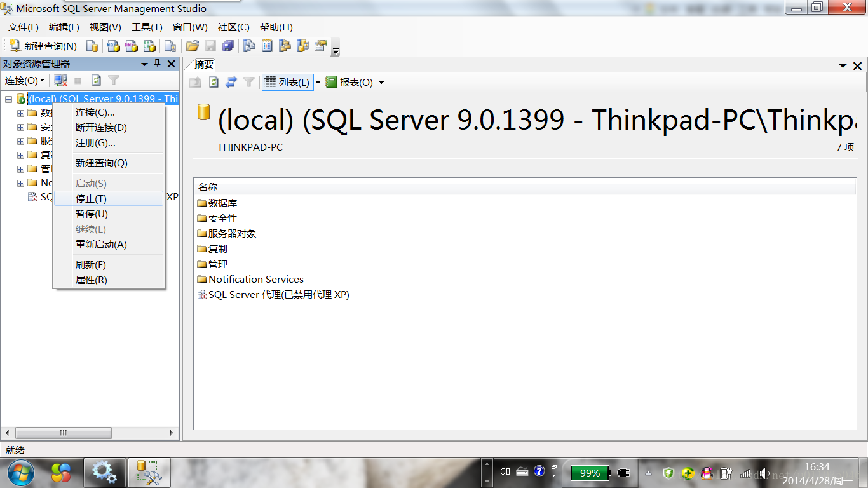Image resolution: width=868 pixels, height=488 pixels.
Task: Choose 断开连接(D) from context menu
Action: click(x=109, y=128)
